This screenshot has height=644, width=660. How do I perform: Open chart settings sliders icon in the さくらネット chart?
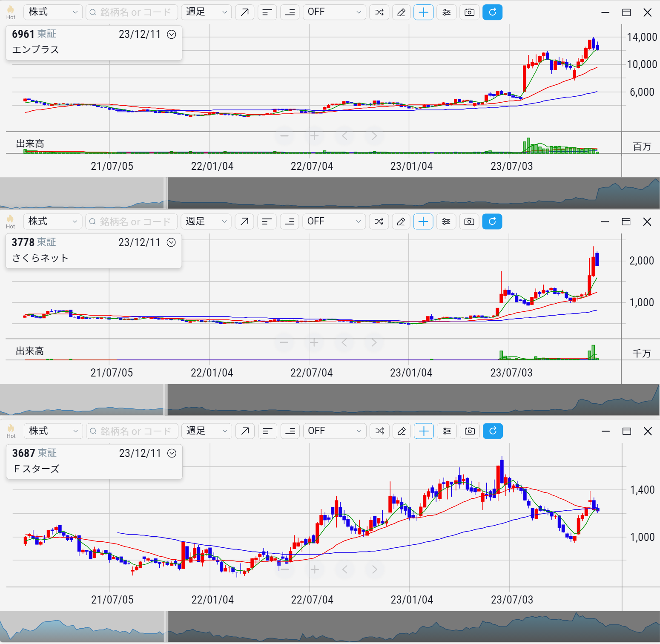tap(446, 221)
